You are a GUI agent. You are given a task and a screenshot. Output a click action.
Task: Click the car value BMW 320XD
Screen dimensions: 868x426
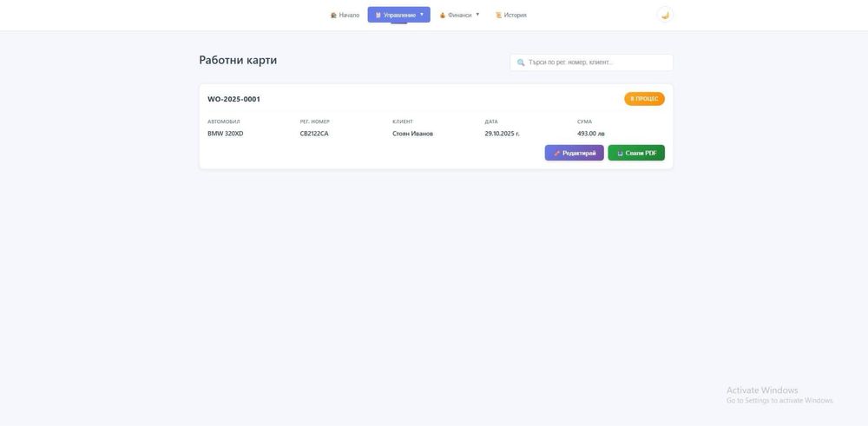(x=226, y=134)
